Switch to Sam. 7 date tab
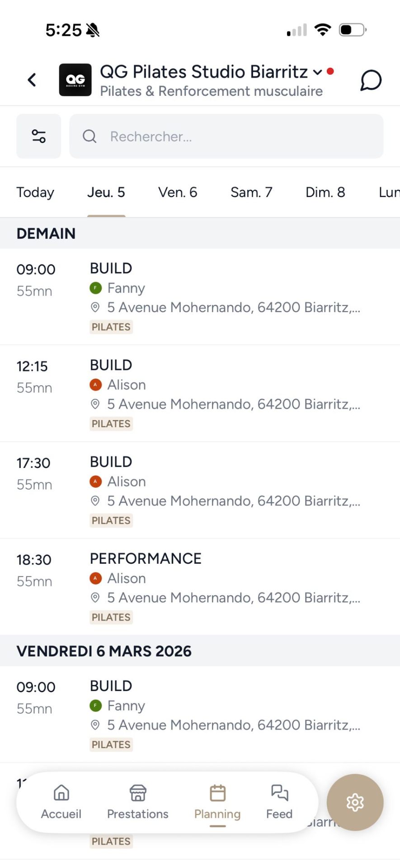The height and width of the screenshot is (868, 400). pyautogui.click(x=251, y=193)
